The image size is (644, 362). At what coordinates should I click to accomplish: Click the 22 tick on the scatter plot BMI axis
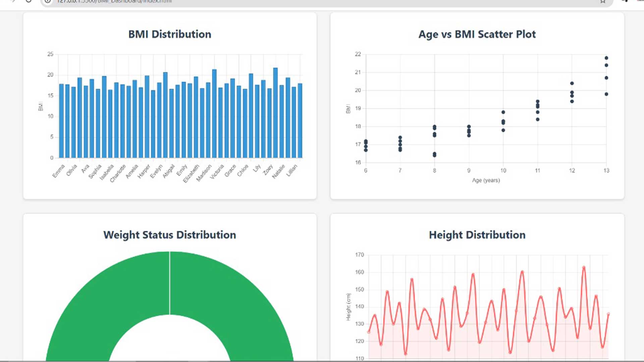358,54
